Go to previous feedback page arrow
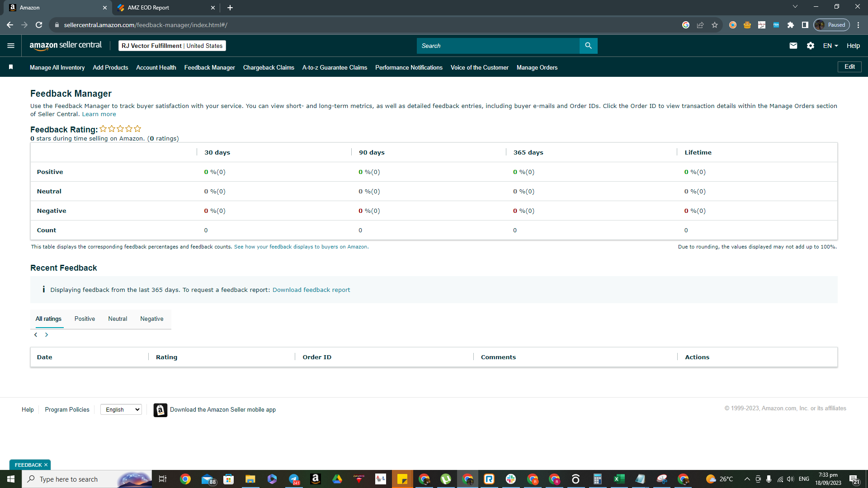The image size is (868, 488). click(36, 335)
